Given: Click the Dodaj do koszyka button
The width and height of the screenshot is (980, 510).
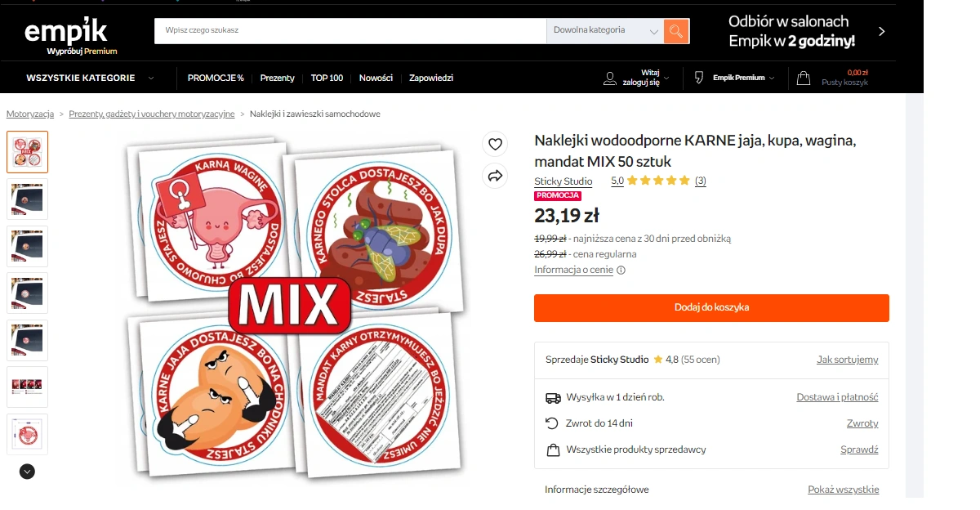Looking at the screenshot, I should click(x=711, y=308).
